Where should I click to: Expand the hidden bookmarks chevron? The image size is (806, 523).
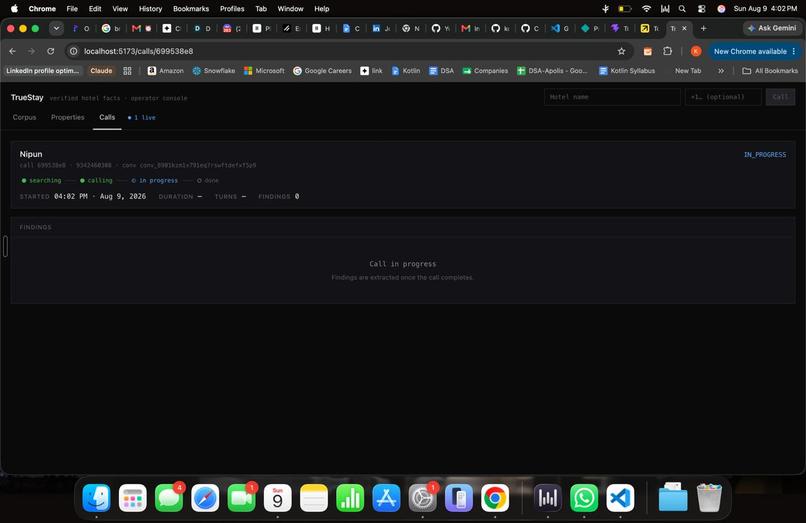tap(721, 71)
